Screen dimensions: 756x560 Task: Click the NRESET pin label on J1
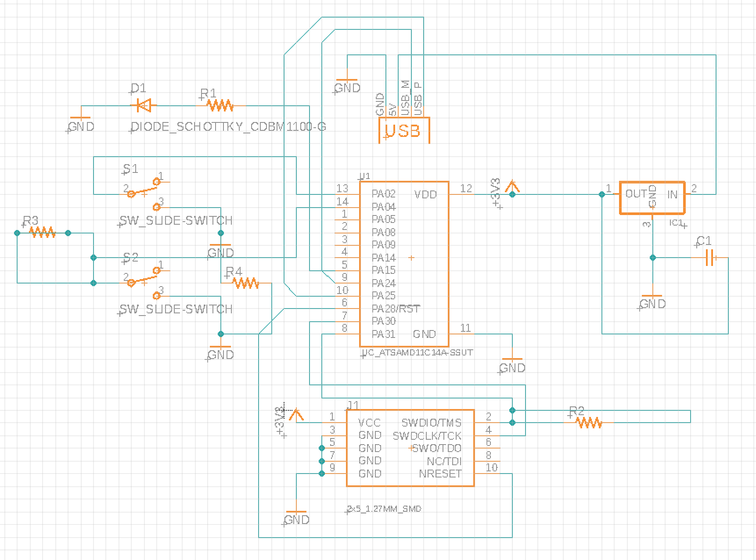440,474
